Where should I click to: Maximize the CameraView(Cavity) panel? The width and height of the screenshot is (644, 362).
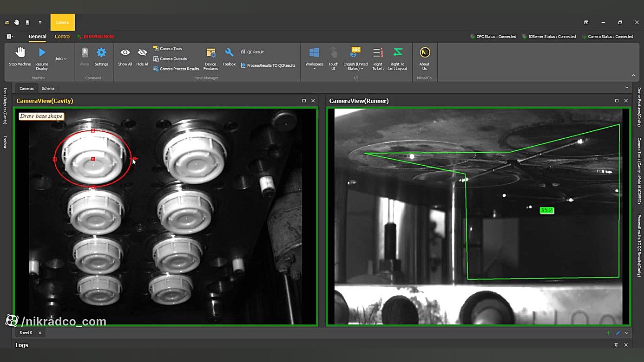click(x=304, y=101)
